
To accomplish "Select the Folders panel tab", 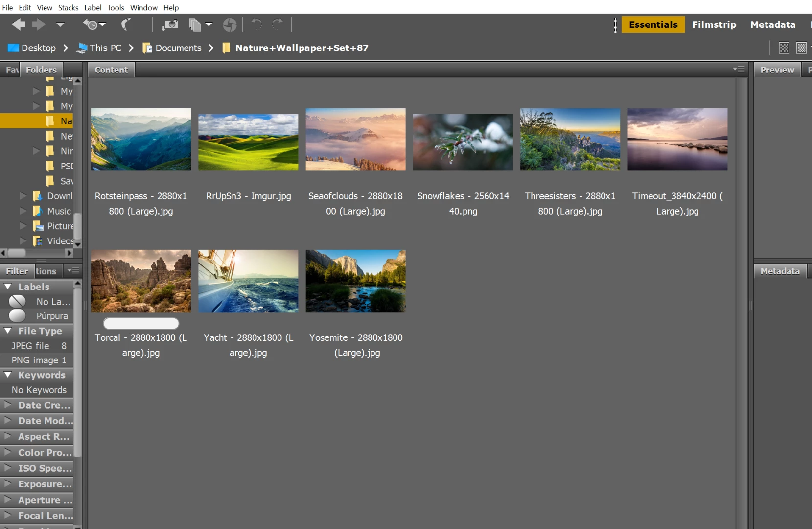I will tap(42, 70).
